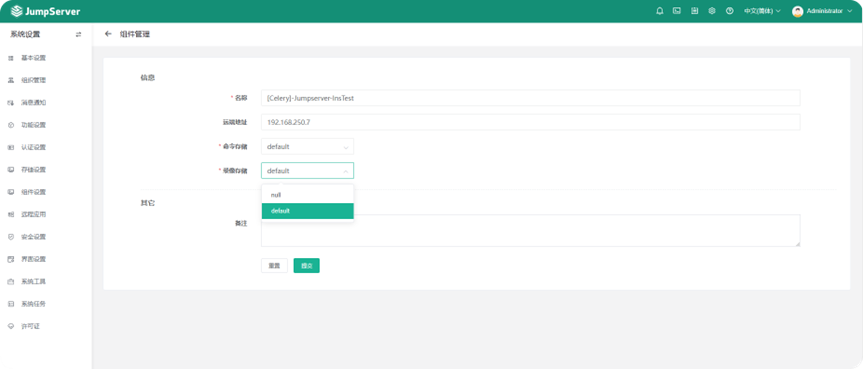Image resolution: width=863 pixels, height=369 pixels.
Task: Open the 中文(简体) language dropdown
Action: point(762,11)
